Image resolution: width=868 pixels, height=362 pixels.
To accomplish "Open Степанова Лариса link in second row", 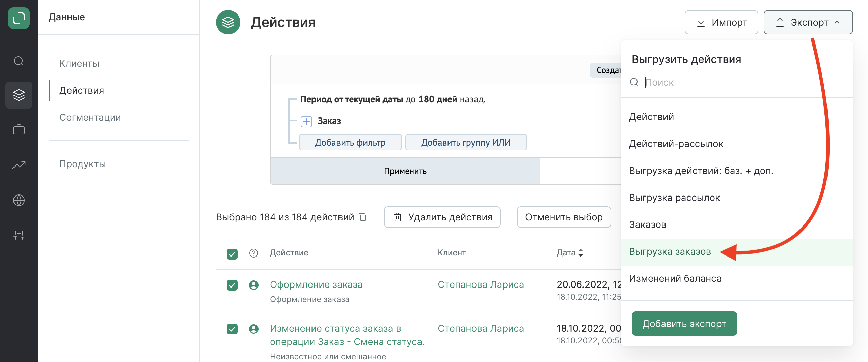I will coord(481,329).
